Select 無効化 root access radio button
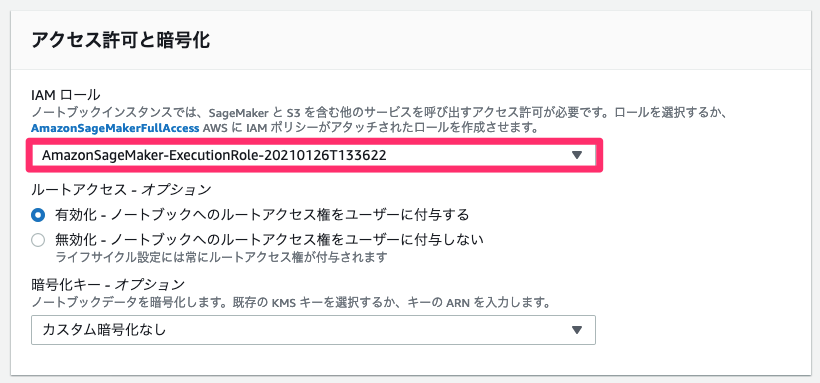820x383 pixels. (38, 240)
